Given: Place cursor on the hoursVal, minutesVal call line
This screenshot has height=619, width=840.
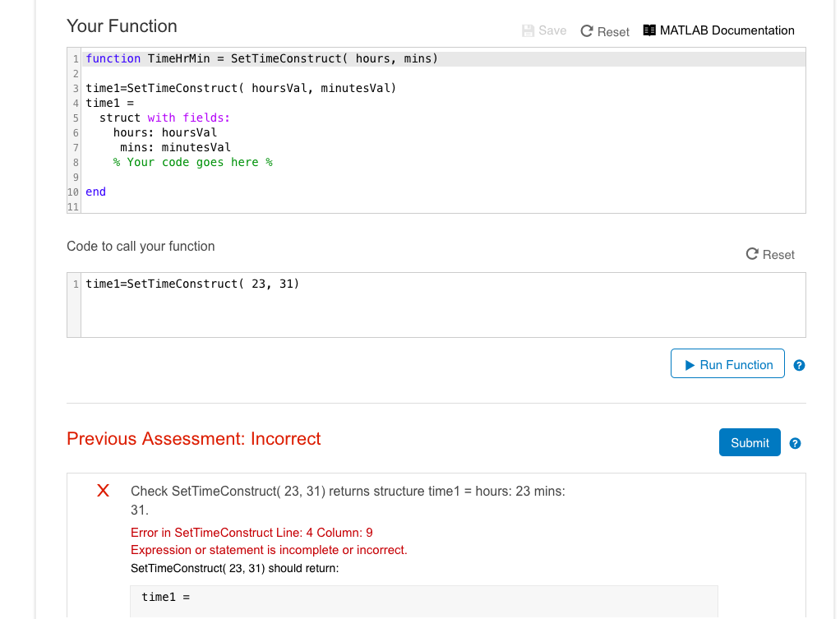Looking at the screenshot, I should point(241,88).
